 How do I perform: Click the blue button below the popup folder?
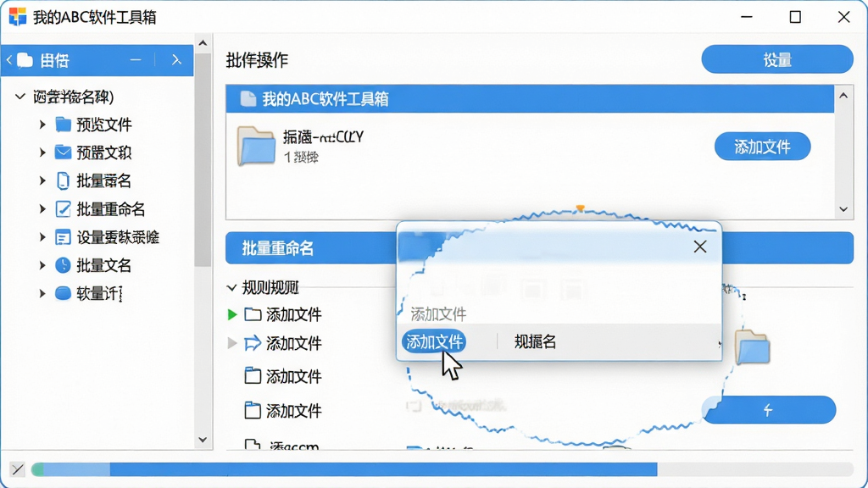(769, 410)
